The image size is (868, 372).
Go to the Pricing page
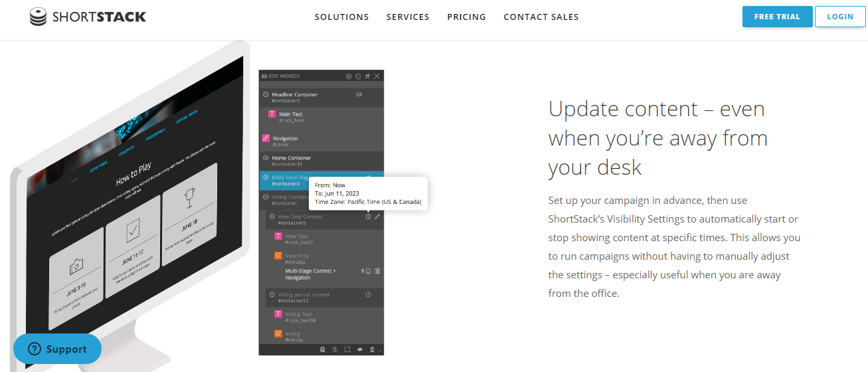(466, 17)
